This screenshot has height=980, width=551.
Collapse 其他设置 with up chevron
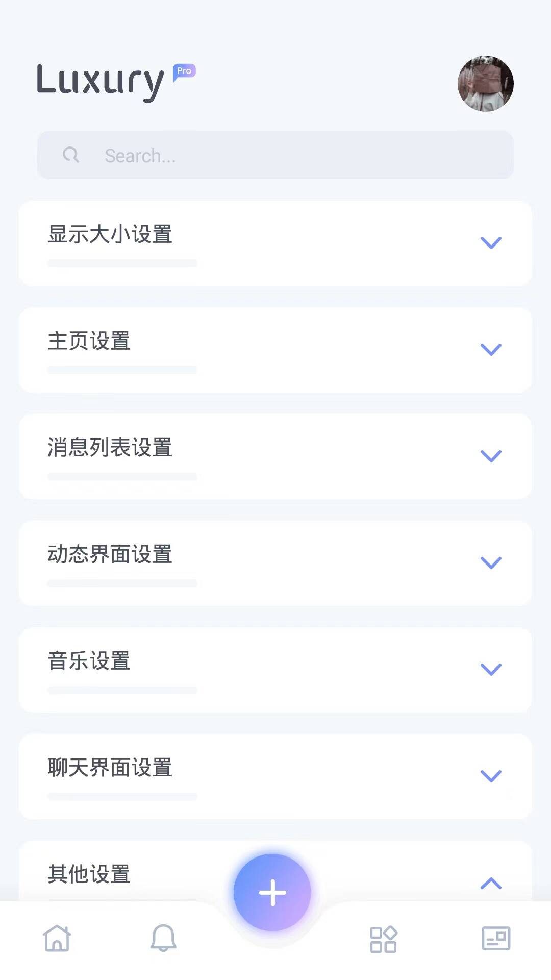[491, 883]
